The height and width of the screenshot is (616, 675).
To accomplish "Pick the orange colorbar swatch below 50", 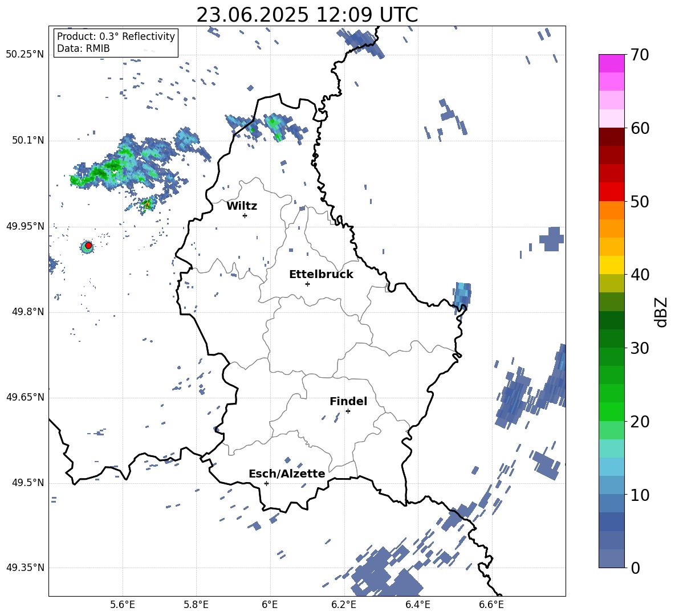I will pyautogui.click(x=611, y=210).
